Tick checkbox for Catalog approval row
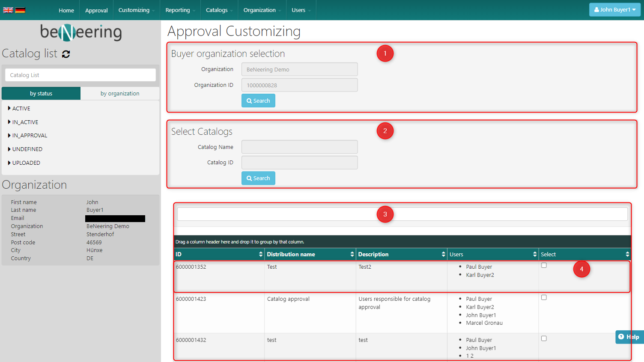Viewport: 644px width, 362px height. pyautogui.click(x=544, y=297)
